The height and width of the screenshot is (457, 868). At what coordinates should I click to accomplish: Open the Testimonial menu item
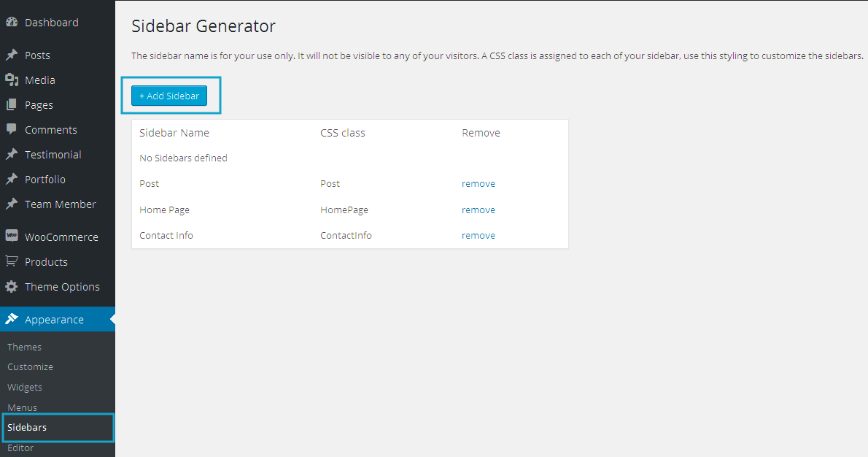53,155
